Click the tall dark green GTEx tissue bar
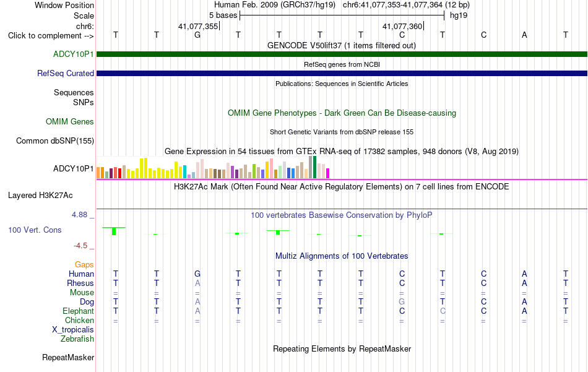Screen dimensions: 588x372 tap(314, 167)
